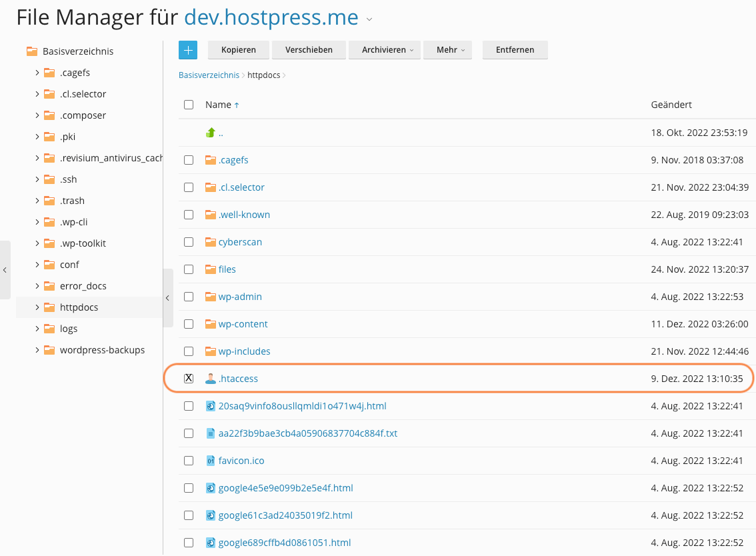
Task: Check the wp-content folder checkbox
Action: [x=189, y=324]
